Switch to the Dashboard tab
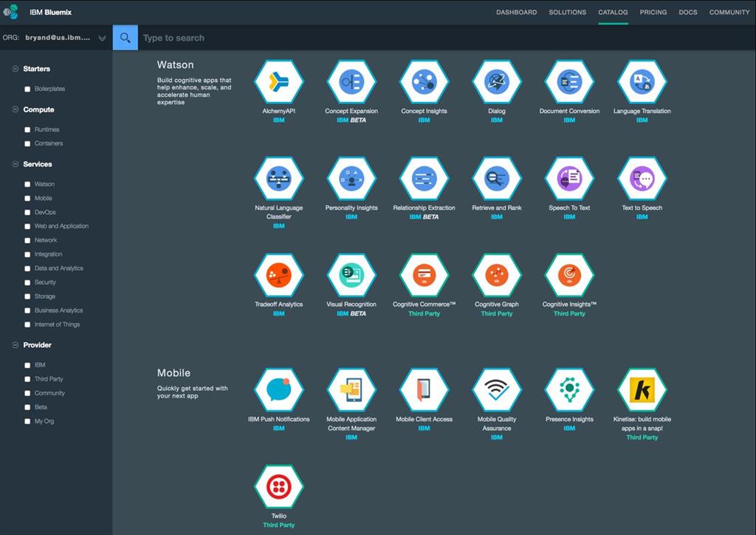Screen dimensions: 756x535 coord(516,12)
